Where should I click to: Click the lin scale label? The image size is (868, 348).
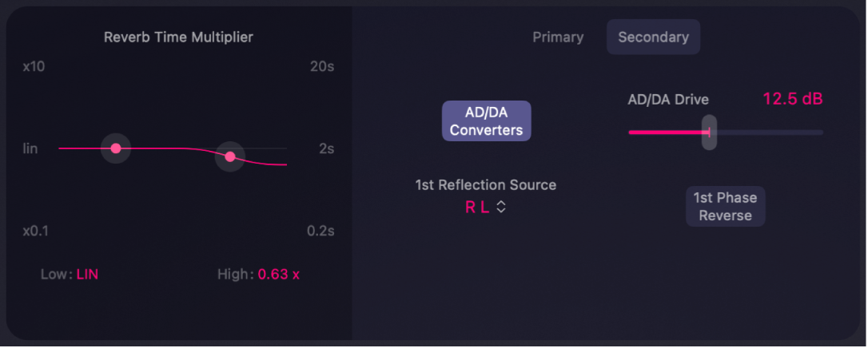pos(30,148)
